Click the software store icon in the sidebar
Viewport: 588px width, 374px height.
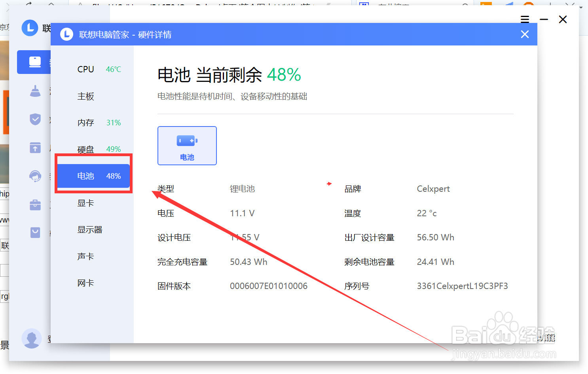35,232
